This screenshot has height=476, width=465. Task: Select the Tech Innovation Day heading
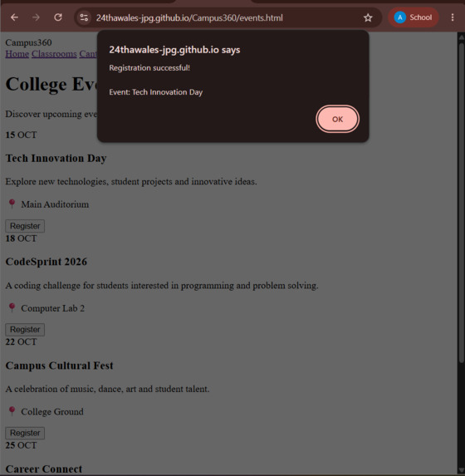56,158
